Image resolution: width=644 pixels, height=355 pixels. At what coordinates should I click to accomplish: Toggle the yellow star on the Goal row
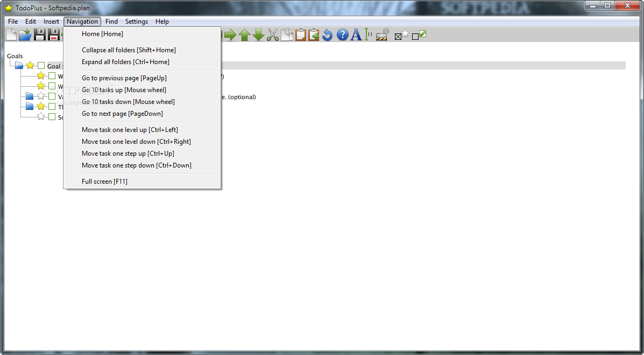30,65
